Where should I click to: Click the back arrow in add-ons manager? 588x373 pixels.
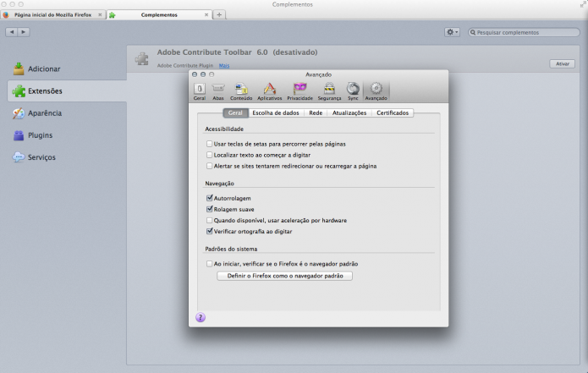12,32
